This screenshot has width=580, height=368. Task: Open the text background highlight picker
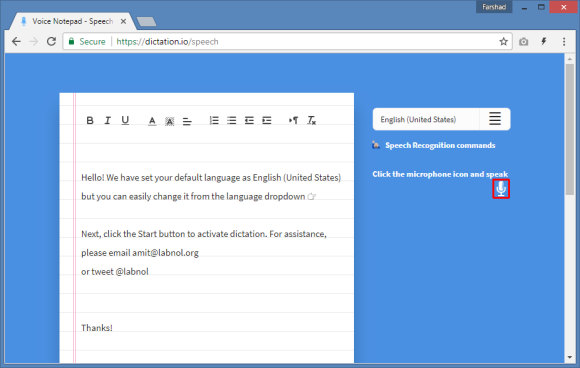[x=169, y=121]
